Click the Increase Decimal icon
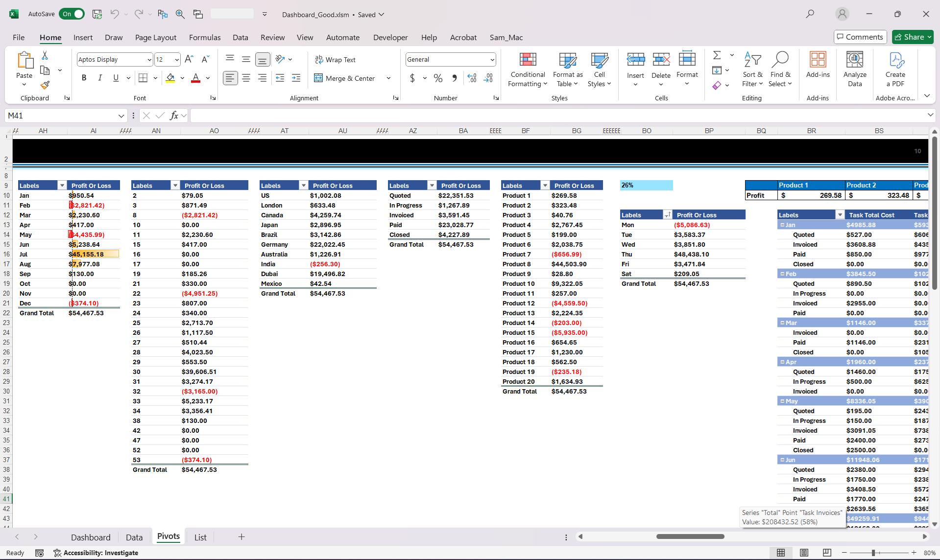Screen dimensions: 940x560 [x=472, y=78]
